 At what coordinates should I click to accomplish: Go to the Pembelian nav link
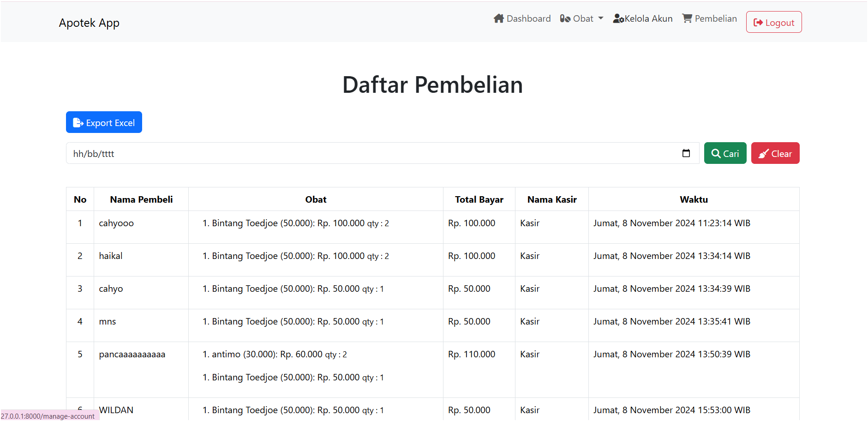click(716, 18)
